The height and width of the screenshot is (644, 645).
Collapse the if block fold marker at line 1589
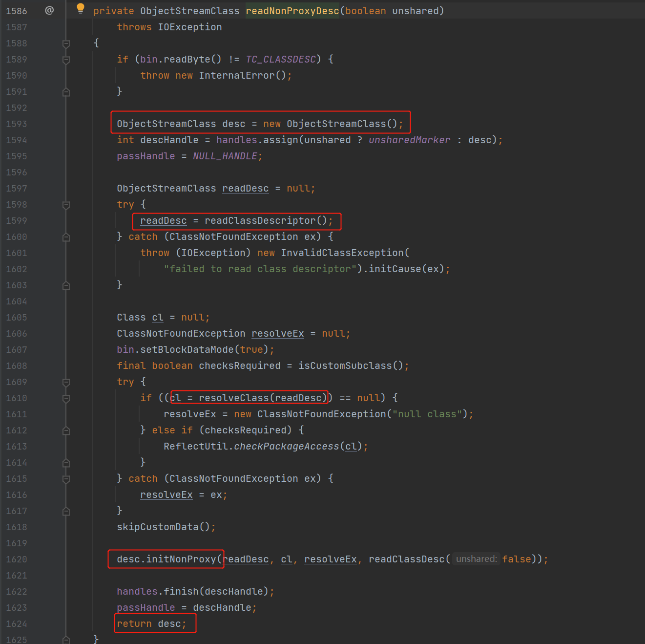(66, 60)
